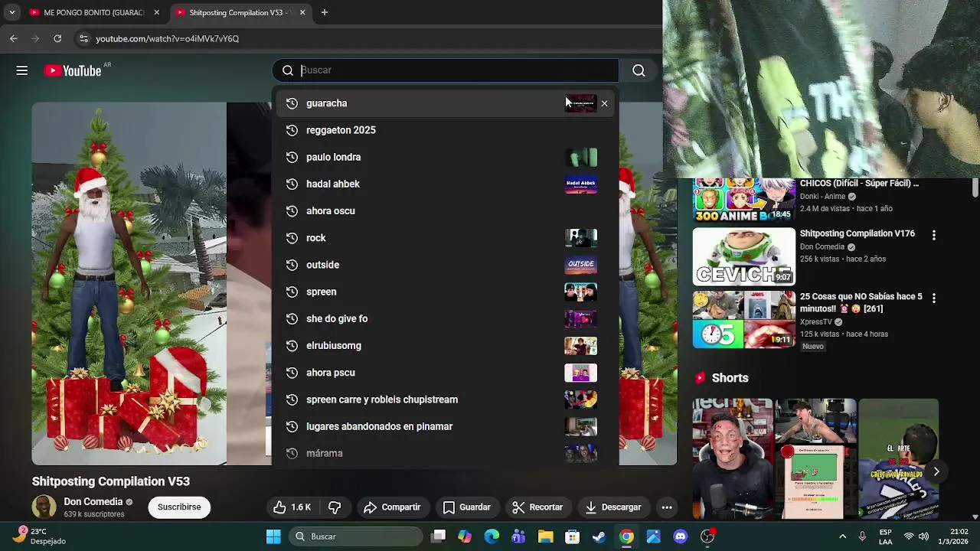Choose the elrubiusomg suggestion

coord(445,346)
